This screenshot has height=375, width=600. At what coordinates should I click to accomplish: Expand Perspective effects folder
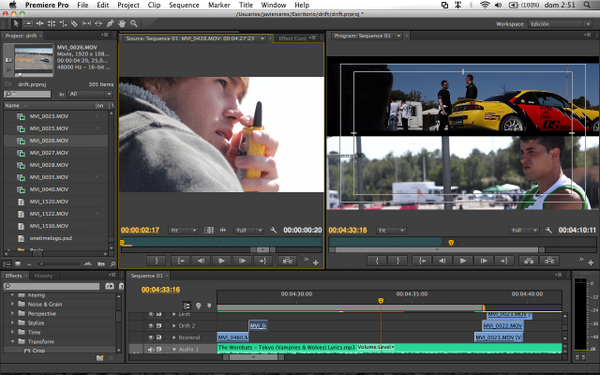[12, 313]
